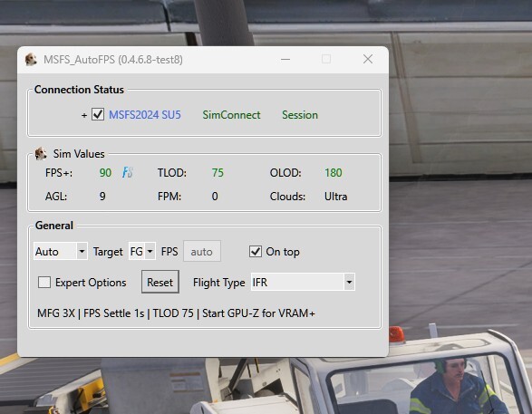Click the Clouds value Ultra

[x=336, y=197]
